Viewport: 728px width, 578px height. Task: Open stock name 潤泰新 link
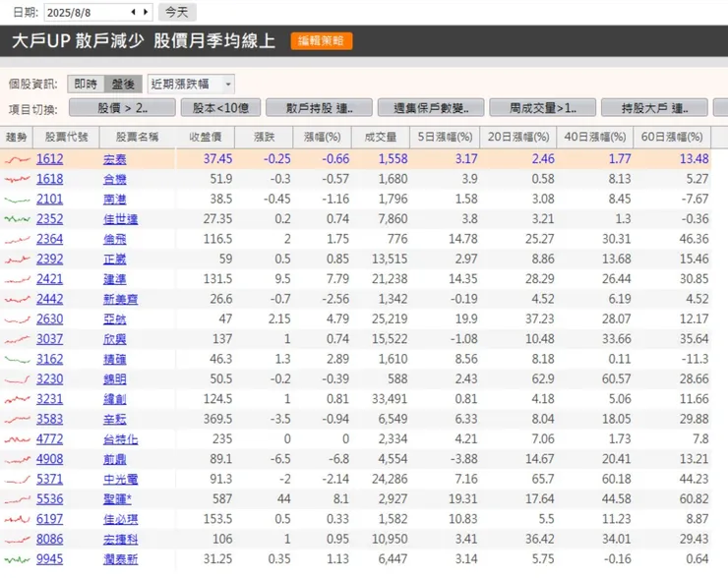pos(120,559)
